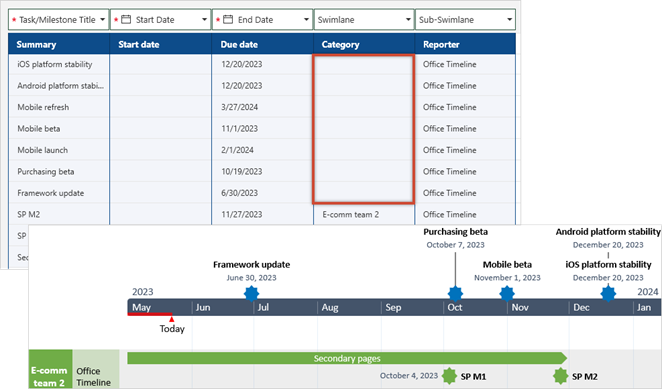This screenshot has height=389, width=662.
Task: Click the E-comm team 2 category cell
Action: [364, 215]
